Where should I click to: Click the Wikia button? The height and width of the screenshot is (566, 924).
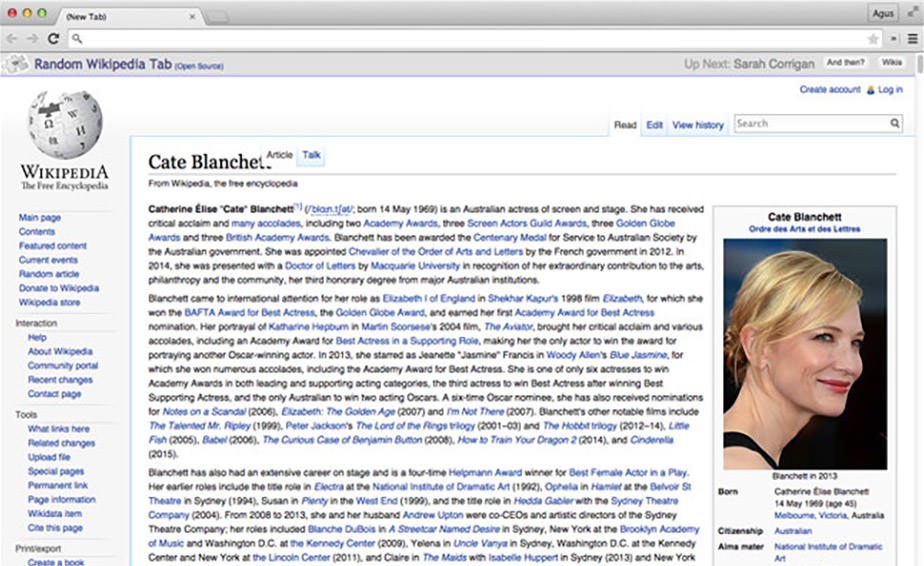click(x=892, y=62)
